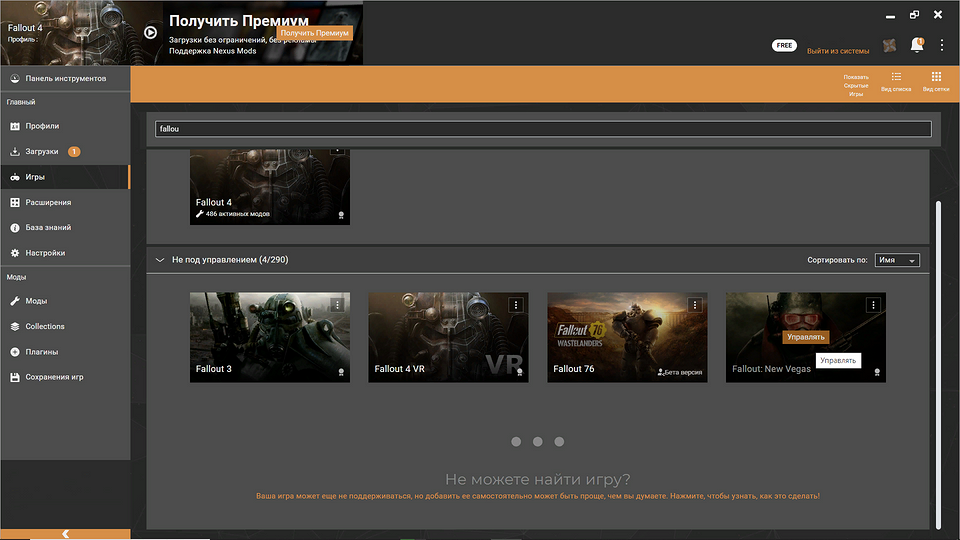Collapse the unmanaged games section
960x540 pixels.
click(x=159, y=260)
